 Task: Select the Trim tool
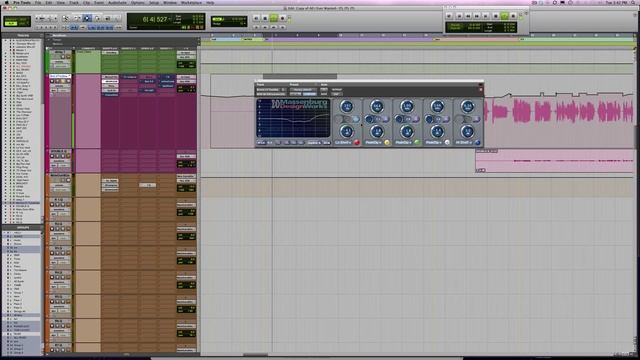point(76,18)
